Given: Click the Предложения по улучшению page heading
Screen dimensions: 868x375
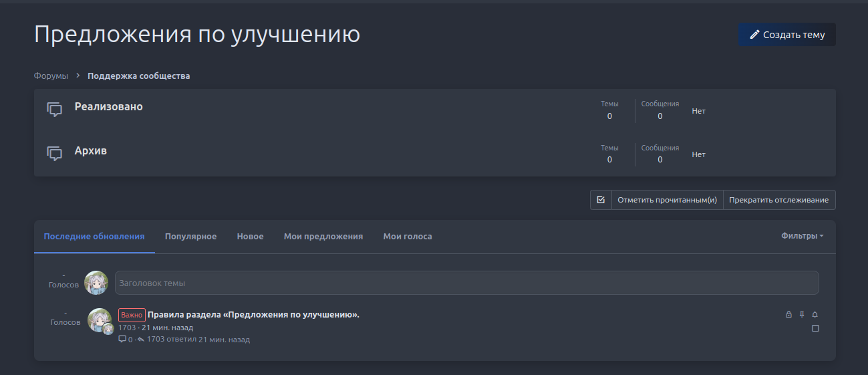Looking at the screenshot, I should 197,35.
